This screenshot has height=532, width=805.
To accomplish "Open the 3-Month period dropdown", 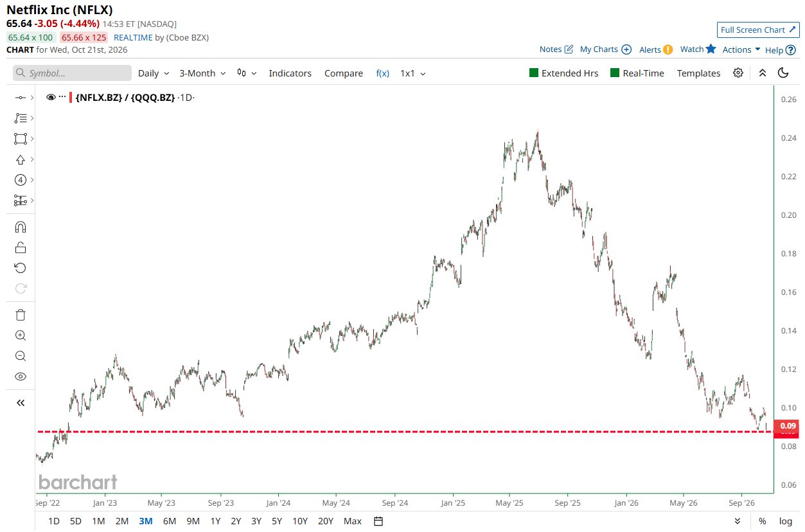I will (x=202, y=73).
